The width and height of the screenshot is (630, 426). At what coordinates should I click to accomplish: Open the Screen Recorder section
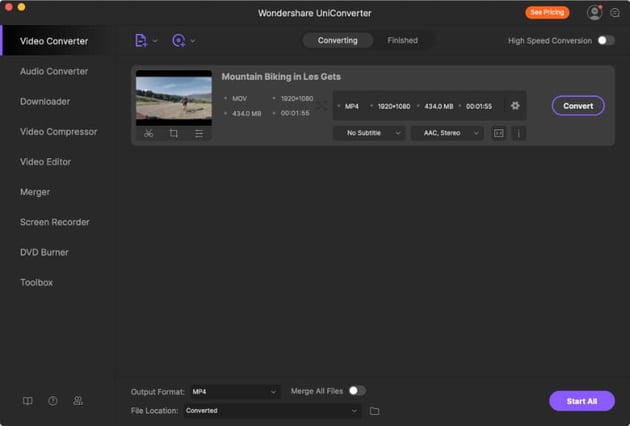click(55, 222)
